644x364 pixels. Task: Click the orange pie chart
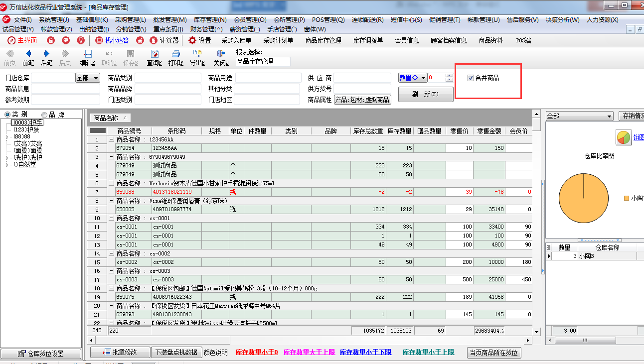click(x=583, y=199)
